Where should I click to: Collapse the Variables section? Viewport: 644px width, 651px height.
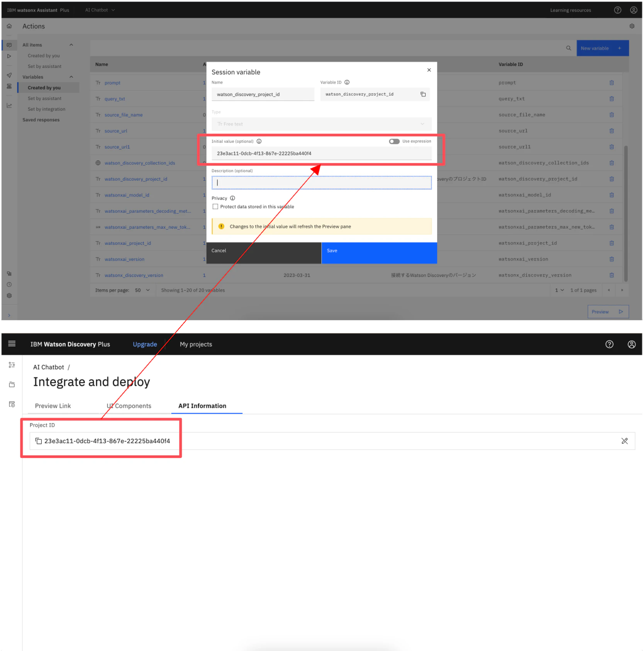(71, 77)
